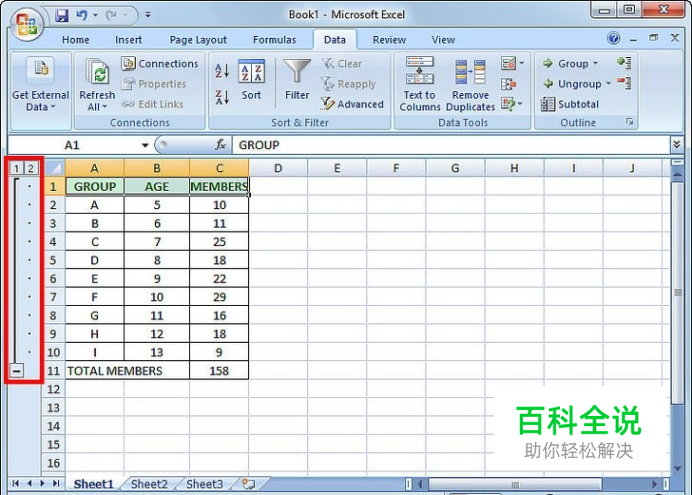Open Connections dialog

160,64
